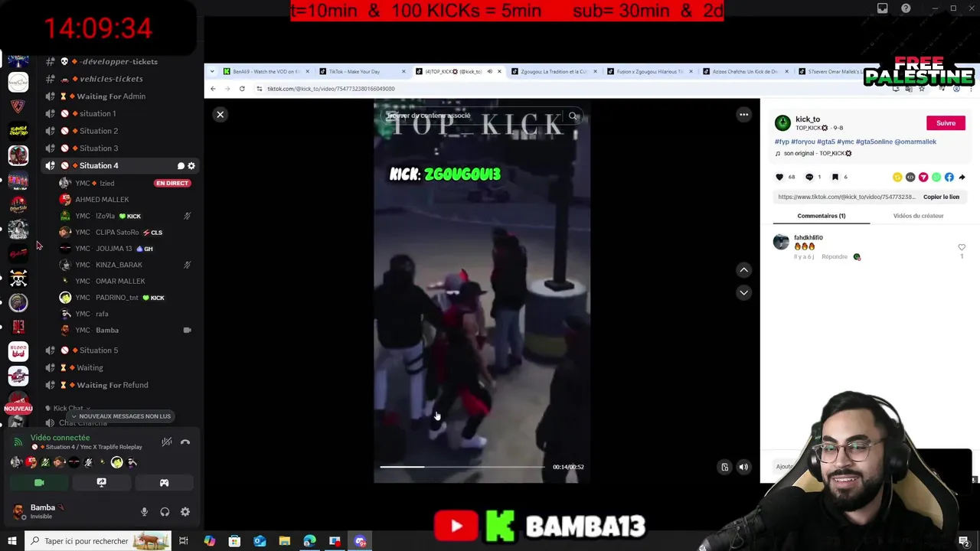Reply to the comment with Répondre
The width and height of the screenshot is (980, 551).
pyautogui.click(x=835, y=257)
